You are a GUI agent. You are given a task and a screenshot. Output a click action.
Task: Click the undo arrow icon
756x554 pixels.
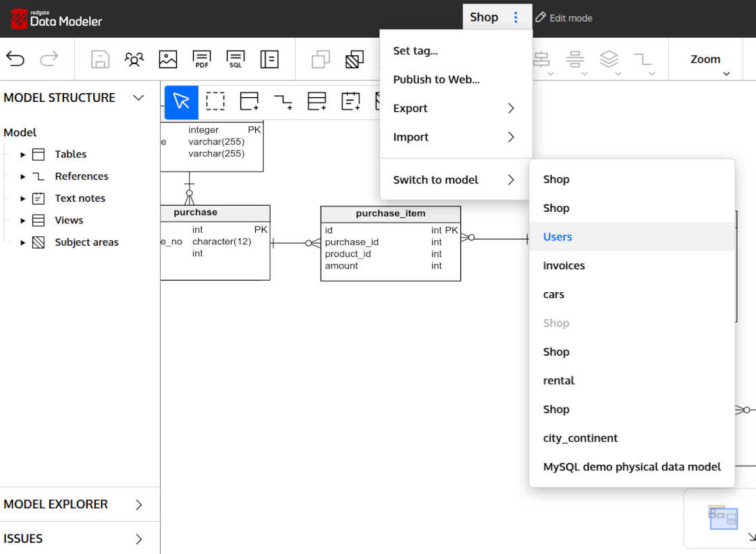point(16,59)
